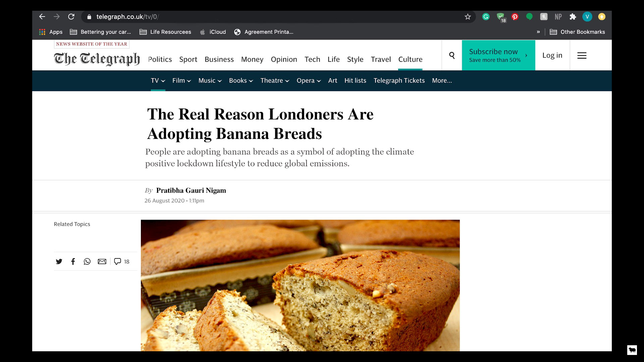
Task: Open the Travel section
Action: (x=381, y=59)
